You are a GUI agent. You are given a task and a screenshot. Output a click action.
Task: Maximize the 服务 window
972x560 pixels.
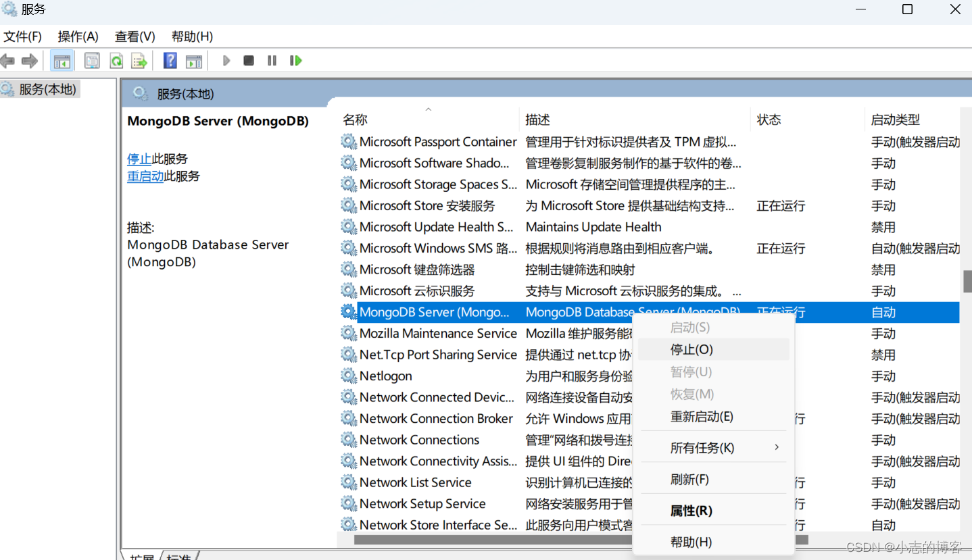907,9
